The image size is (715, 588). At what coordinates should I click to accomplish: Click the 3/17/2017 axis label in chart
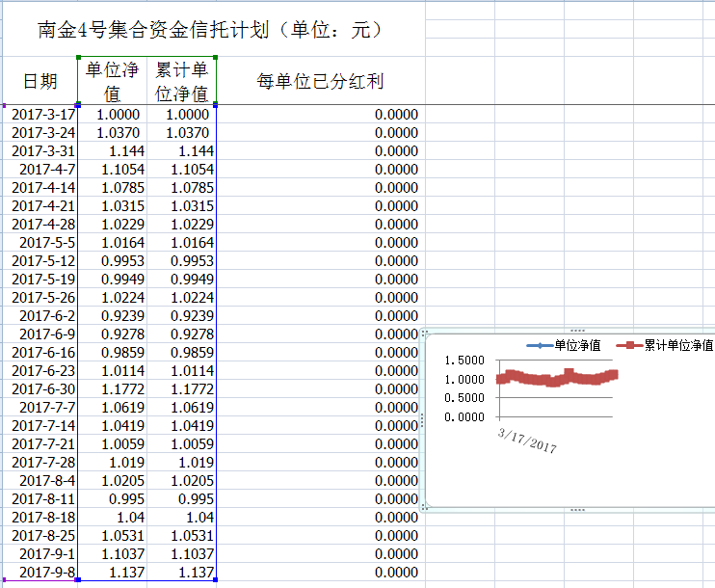click(527, 441)
